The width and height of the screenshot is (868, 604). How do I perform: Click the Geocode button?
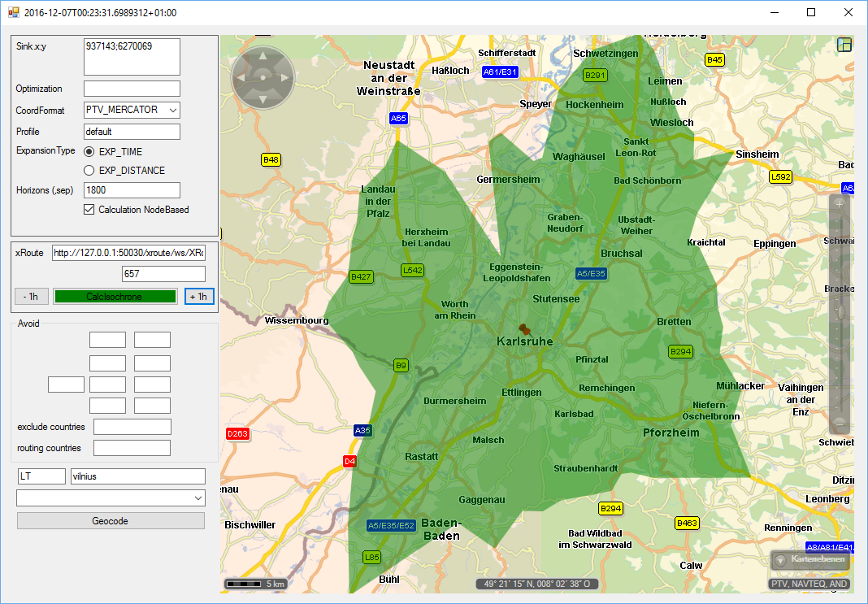(x=111, y=521)
